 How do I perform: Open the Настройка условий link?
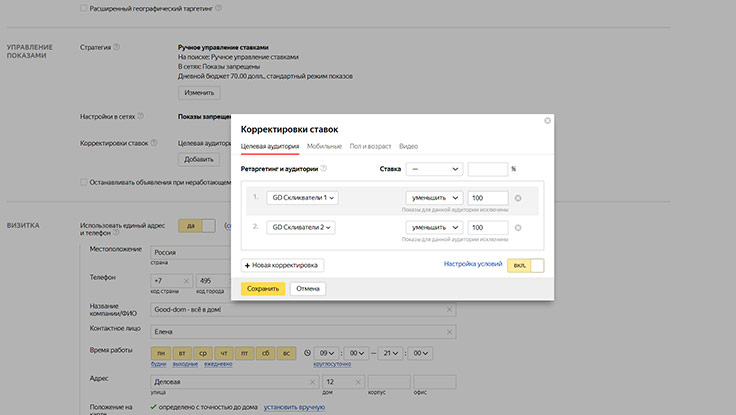472,264
